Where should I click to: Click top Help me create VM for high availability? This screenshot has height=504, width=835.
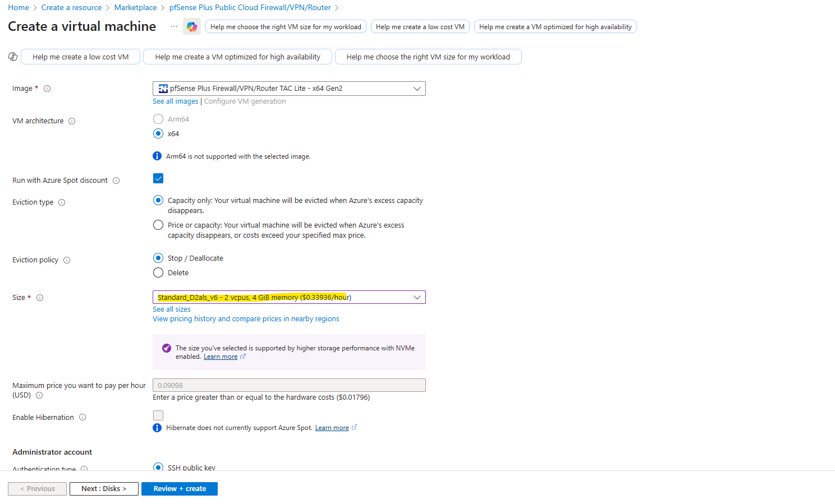556,27
